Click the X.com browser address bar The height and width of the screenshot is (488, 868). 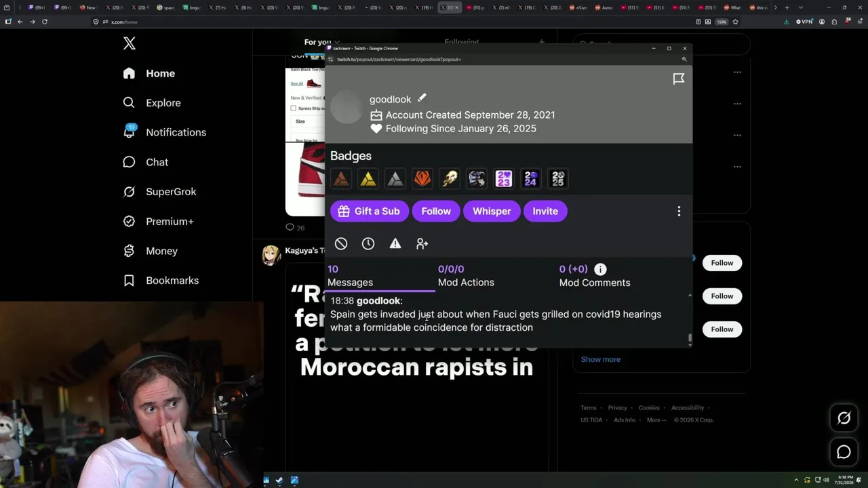tap(393, 22)
